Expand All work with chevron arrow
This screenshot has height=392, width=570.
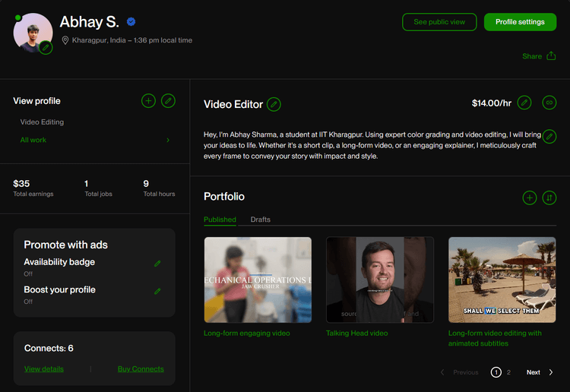coord(168,140)
